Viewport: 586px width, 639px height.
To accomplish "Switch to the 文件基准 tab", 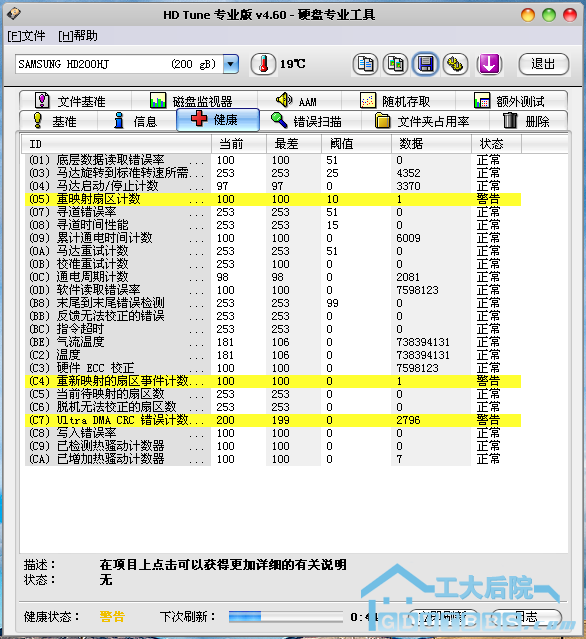I will coord(76,101).
